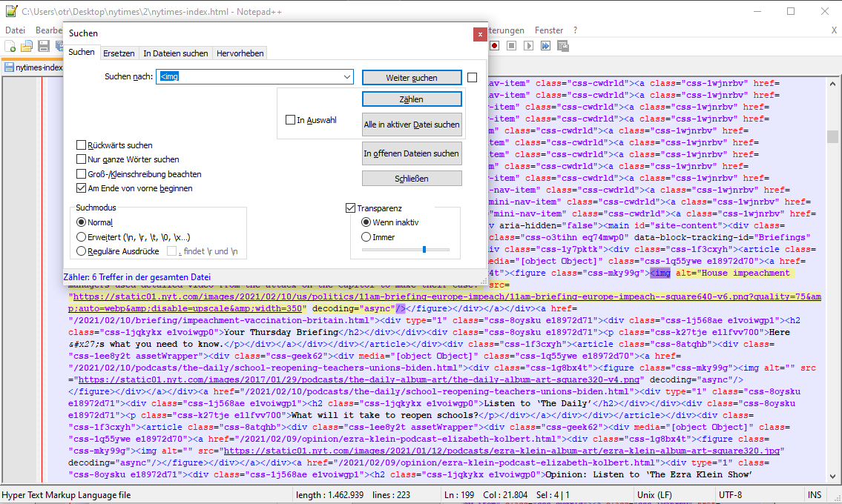Click the Schließen button
The height and width of the screenshot is (504, 842).
pos(411,178)
